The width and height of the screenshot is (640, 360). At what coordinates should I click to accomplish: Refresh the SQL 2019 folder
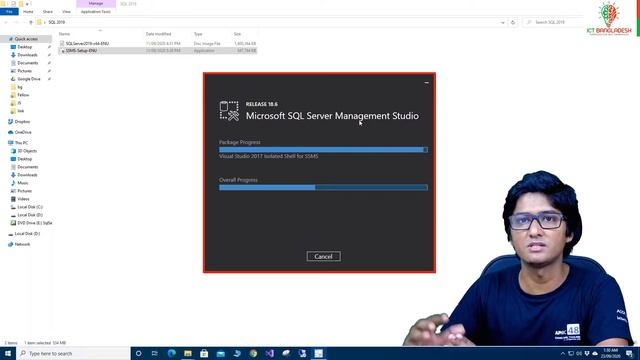coord(513,22)
